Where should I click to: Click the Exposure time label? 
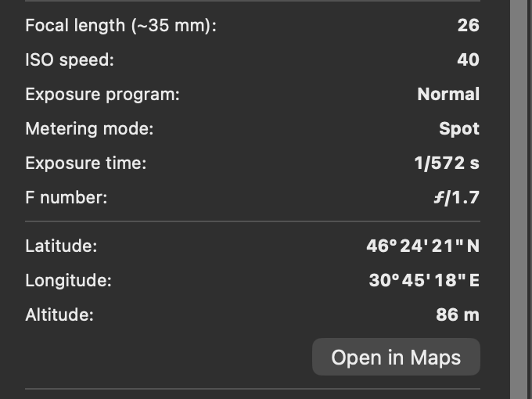coord(86,163)
